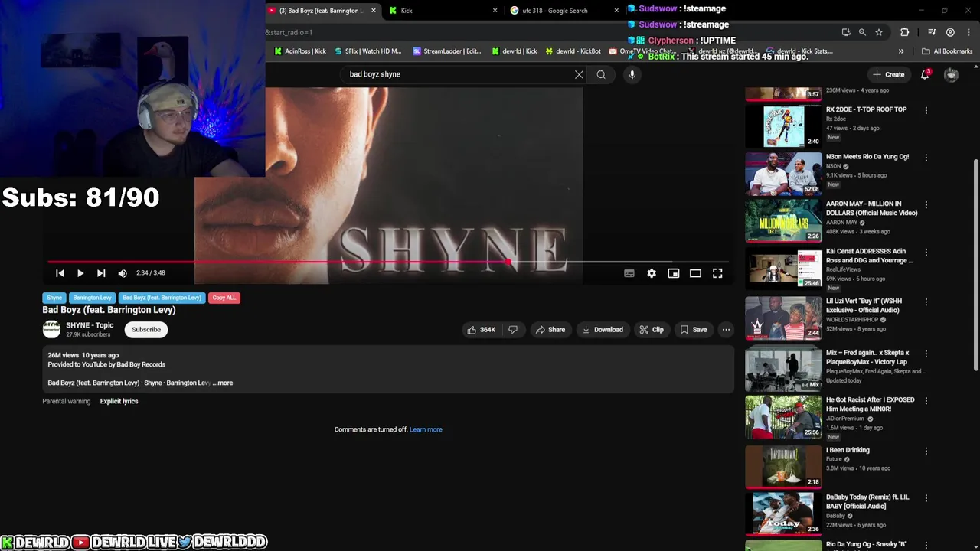This screenshot has width=980, height=551.
Task: Skip to the next video
Action: (x=101, y=273)
